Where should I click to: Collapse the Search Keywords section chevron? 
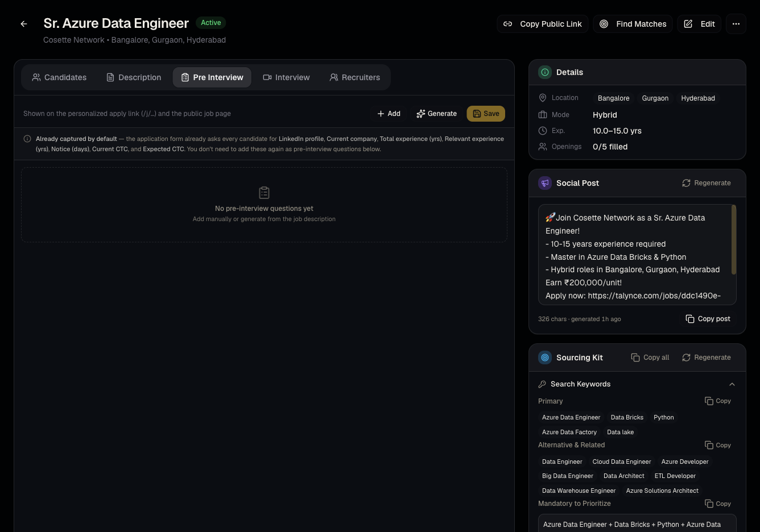[732, 384]
